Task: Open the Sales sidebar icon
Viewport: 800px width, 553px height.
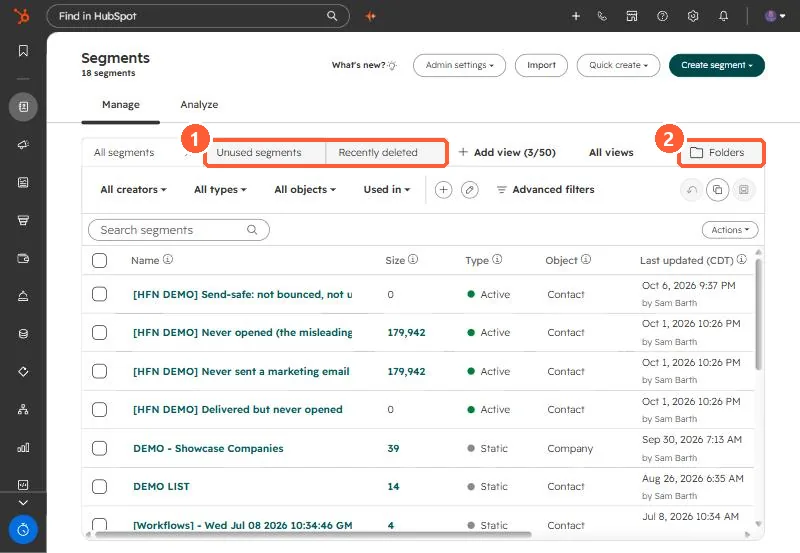Action: [23, 220]
